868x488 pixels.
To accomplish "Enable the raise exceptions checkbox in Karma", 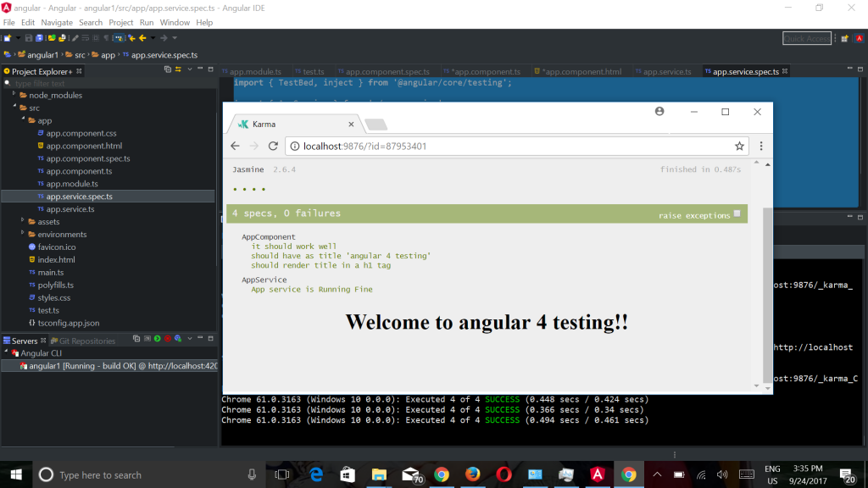I will (x=737, y=213).
